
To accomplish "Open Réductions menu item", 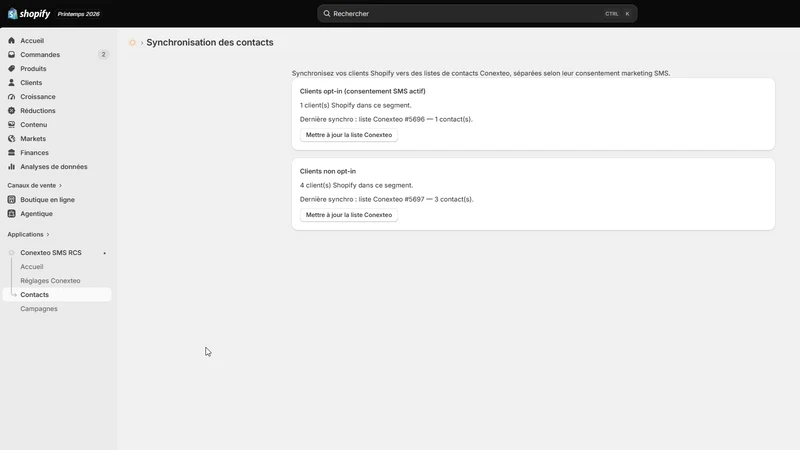I will click(57, 111).
